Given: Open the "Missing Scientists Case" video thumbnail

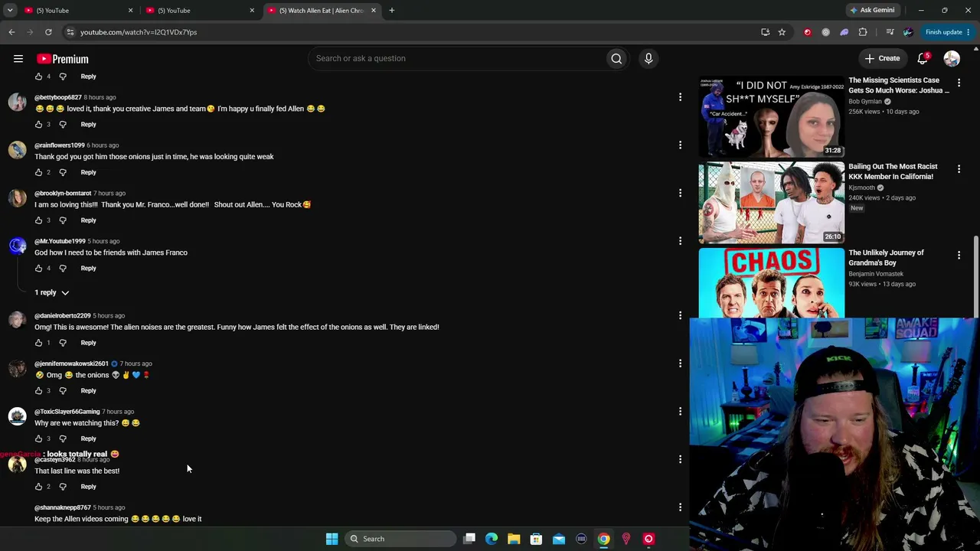Looking at the screenshot, I should (x=771, y=116).
